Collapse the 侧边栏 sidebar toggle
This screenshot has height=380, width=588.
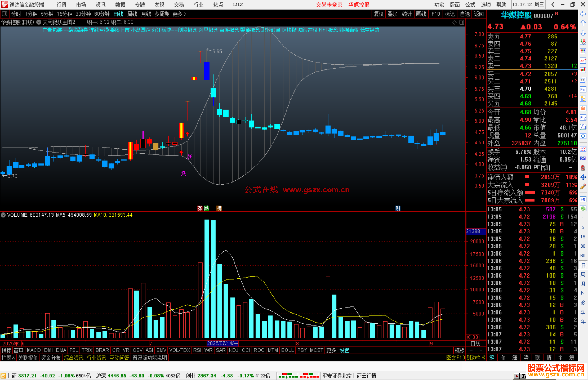[x=475, y=358]
